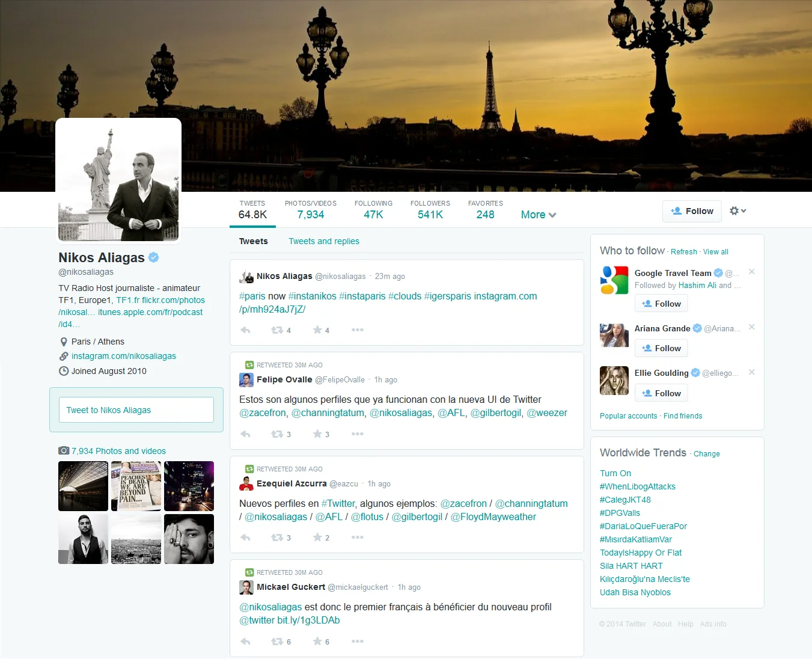Retweet the Nikos Aliagas #paris tweet
The image size is (812, 659).
pos(277,330)
